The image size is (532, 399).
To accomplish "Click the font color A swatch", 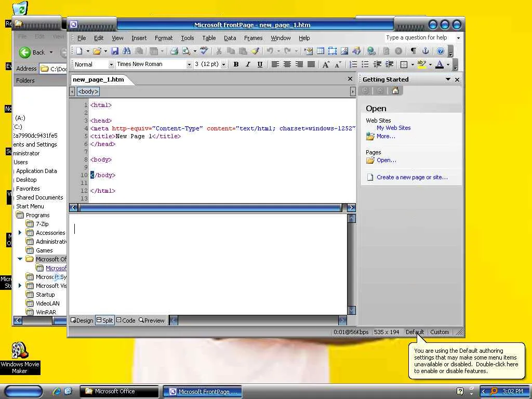I will [x=440, y=64].
